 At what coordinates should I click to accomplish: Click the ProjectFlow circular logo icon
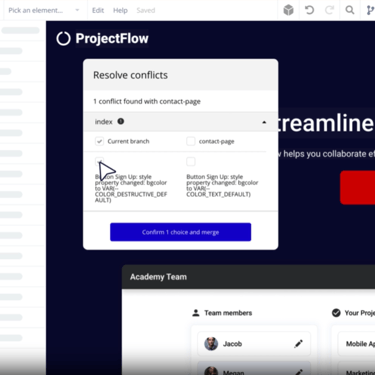[x=63, y=39]
